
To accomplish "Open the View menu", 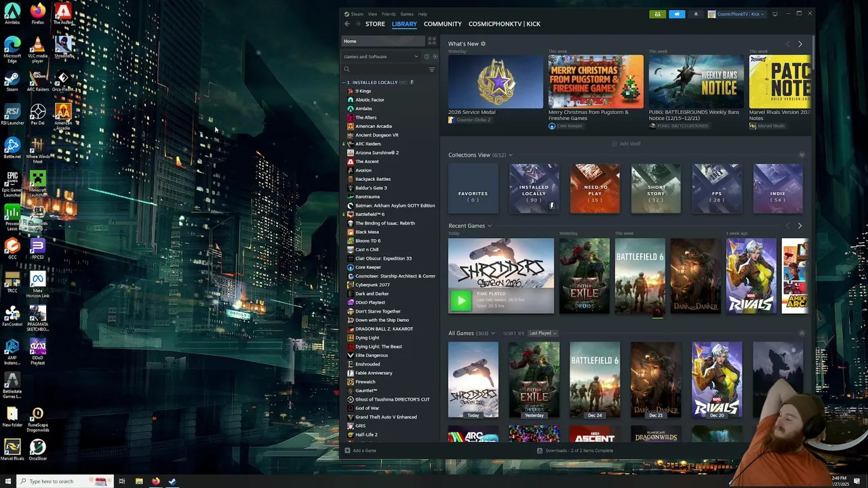I will (x=372, y=14).
